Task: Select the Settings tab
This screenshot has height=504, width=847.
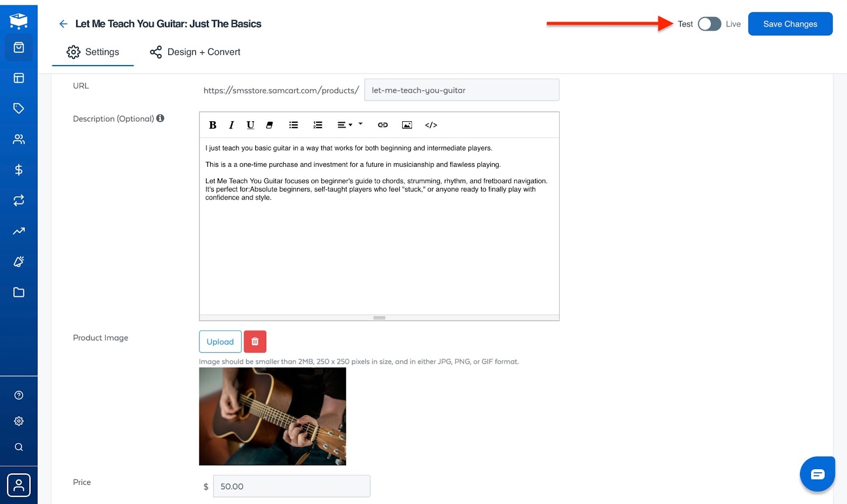Action: click(x=93, y=52)
